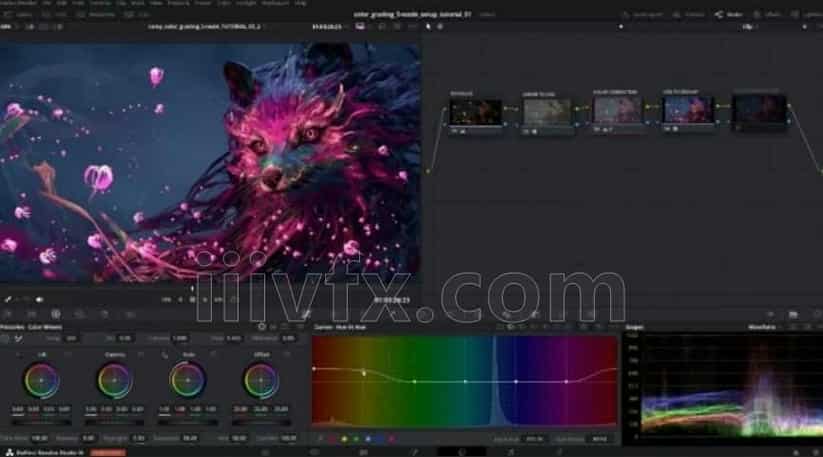Screen dimensions: 823x457
Task: Select the red hue preset dot below the curve
Action: pyautogui.click(x=332, y=439)
